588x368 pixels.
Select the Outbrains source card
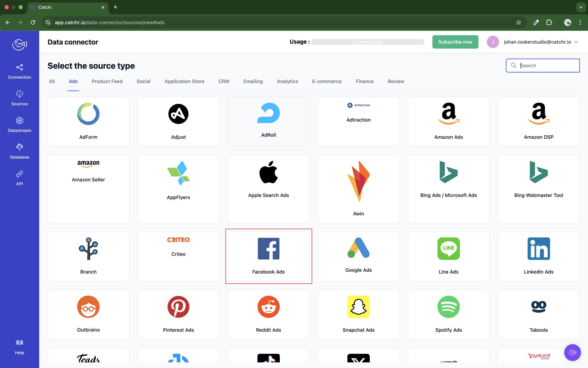pyautogui.click(x=88, y=314)
